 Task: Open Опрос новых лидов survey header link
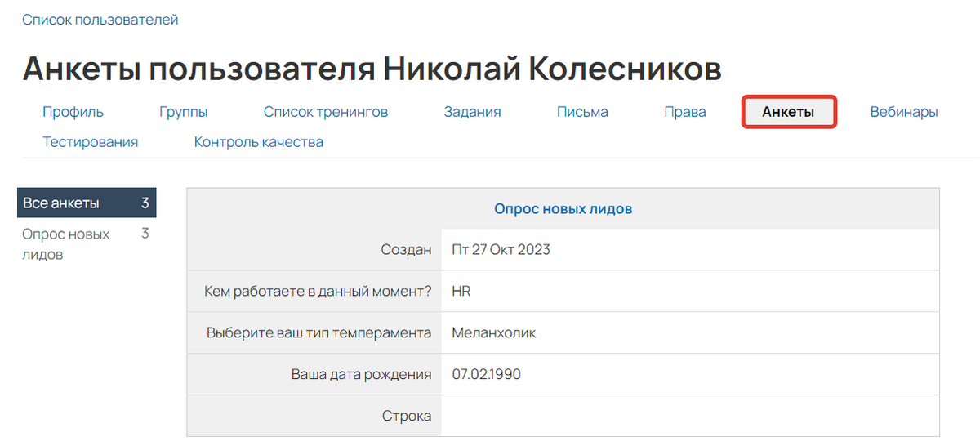pos(563,209)
